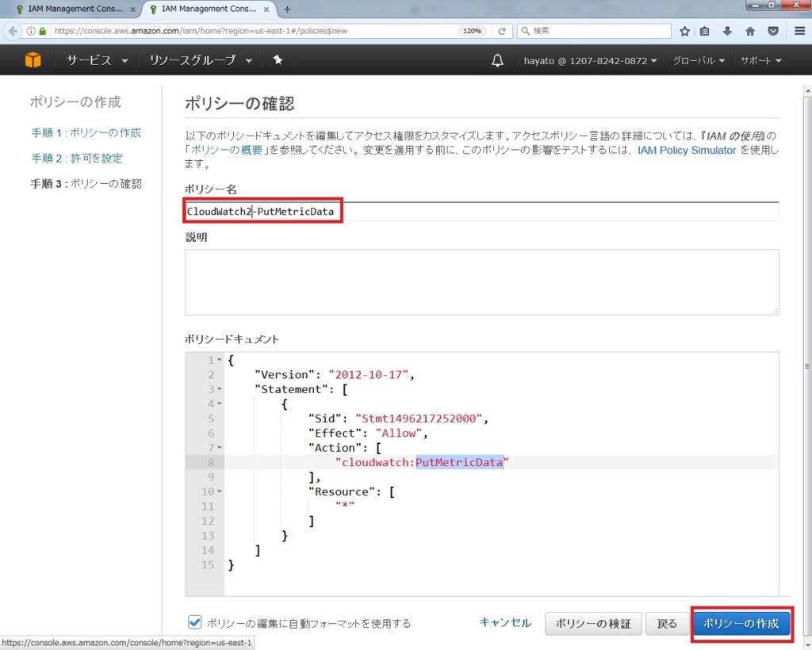Click the browser URL address bar
The height and width of the screenshot is (650, 812).
254,31
